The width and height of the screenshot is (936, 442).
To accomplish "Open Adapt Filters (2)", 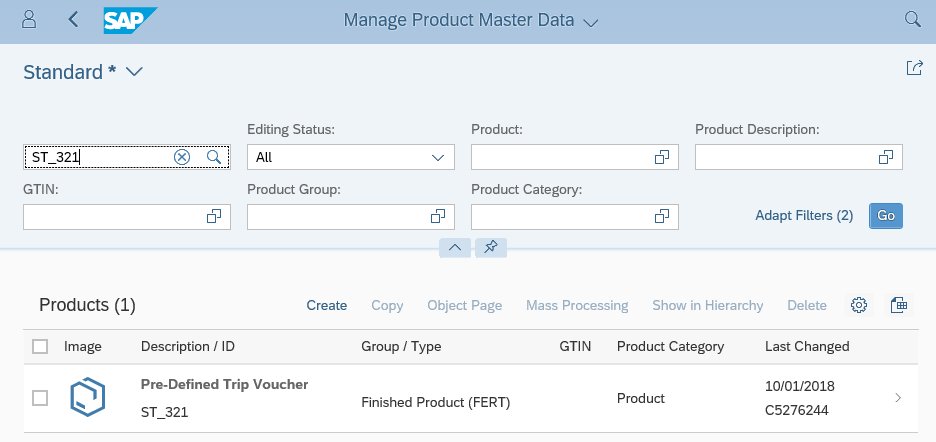I will pos(804,216).
